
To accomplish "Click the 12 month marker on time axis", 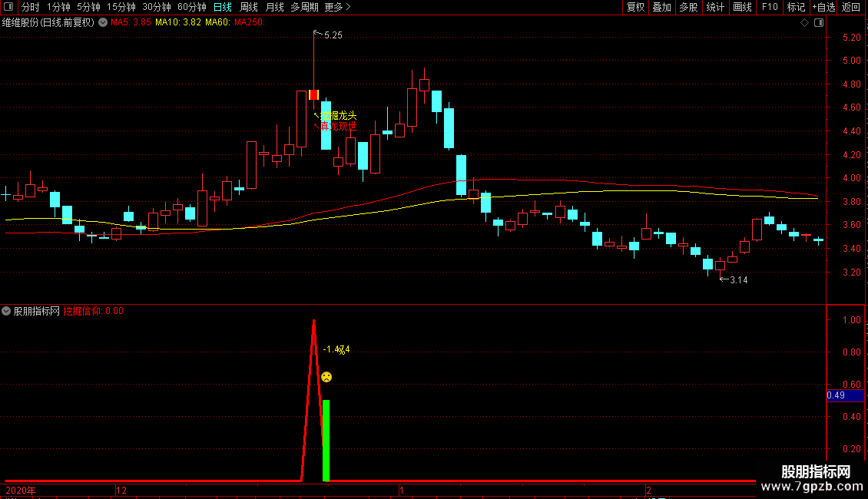I will point(121,490).
